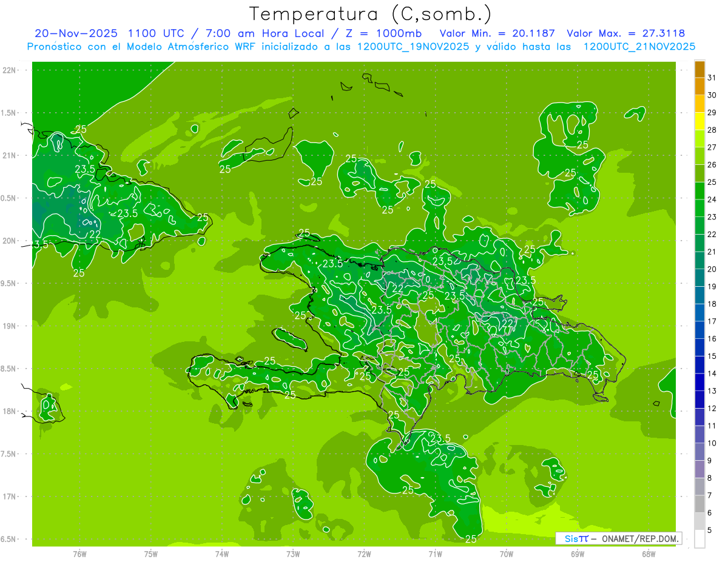The image size is (728, 562).
Task: Click the legend value "31"
Action: (x=712, y=78)
